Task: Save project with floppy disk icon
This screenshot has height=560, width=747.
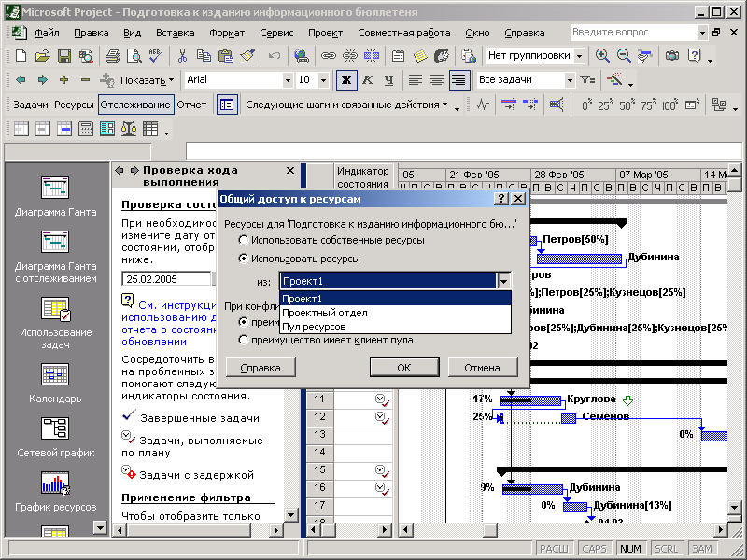Action: tap(63, 56)
